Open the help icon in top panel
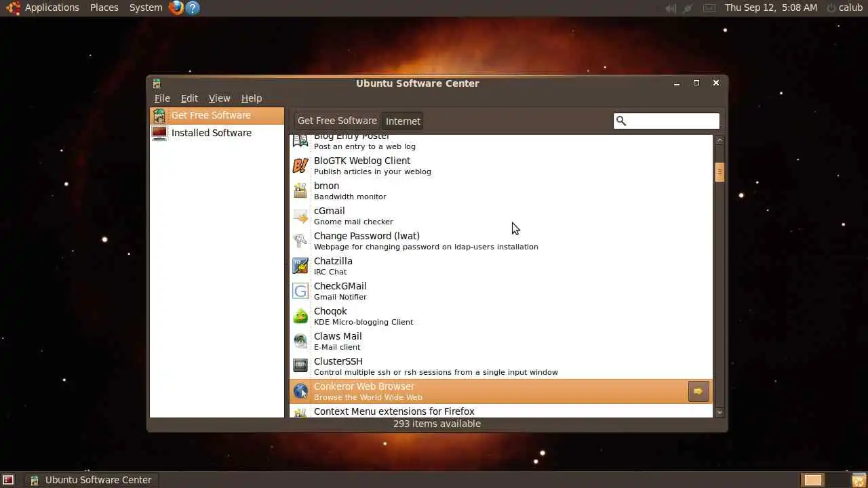868x488 pixels. 193,7
